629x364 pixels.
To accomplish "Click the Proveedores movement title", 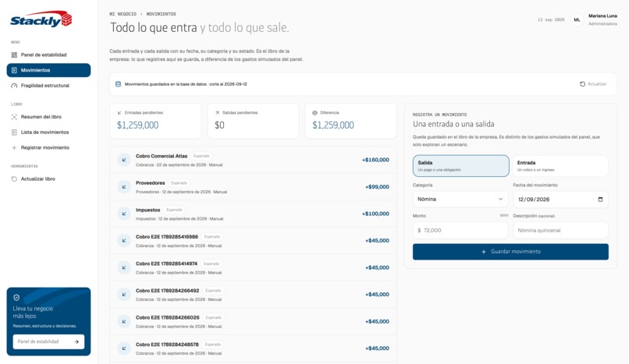I will 151,183.
